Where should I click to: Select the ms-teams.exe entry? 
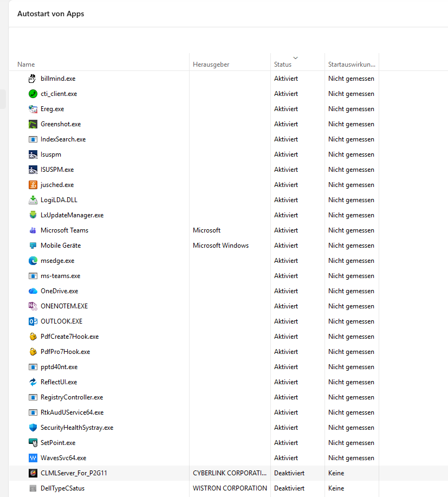(61, 276)
